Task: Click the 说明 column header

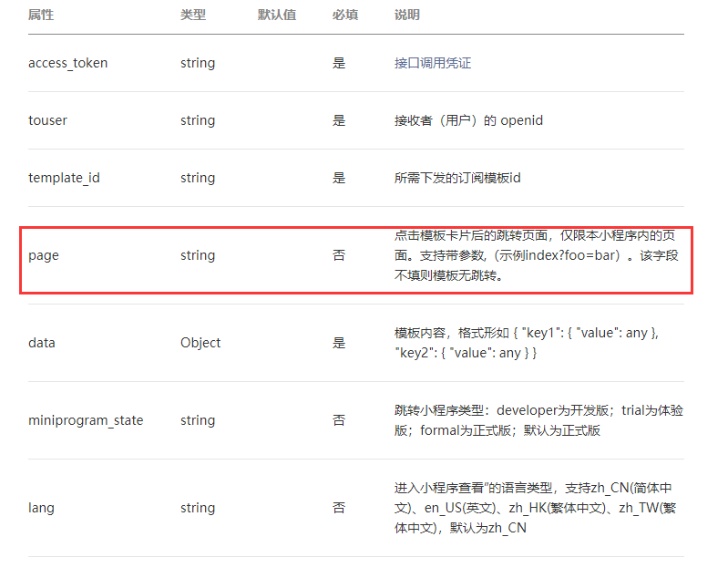Action: (x=407, y=15)
